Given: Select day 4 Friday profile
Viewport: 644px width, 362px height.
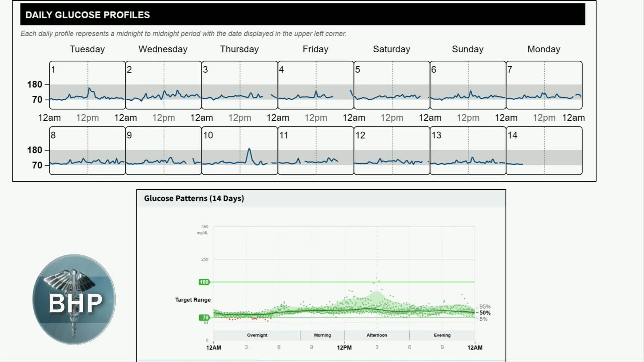Looking at the screenshot, I should click(316, 85).
